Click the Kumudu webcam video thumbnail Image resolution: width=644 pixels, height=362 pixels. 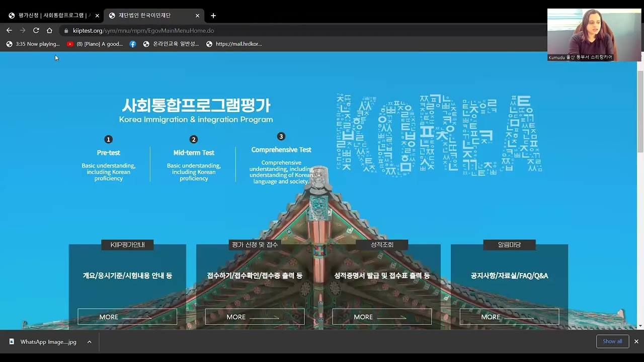click(594, 35)
